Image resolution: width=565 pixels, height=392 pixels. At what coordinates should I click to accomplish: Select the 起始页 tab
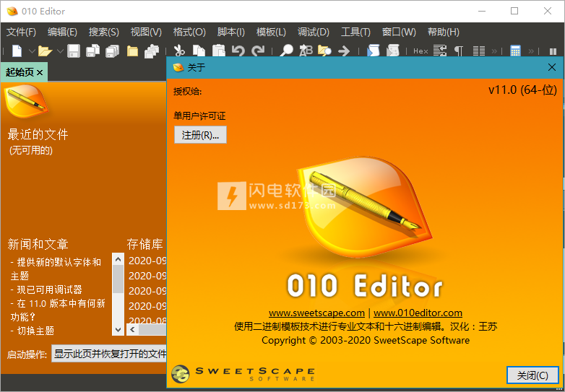[20, 72]
